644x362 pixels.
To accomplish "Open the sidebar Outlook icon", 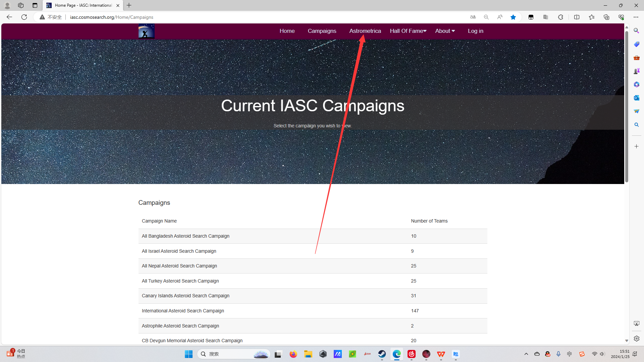I will pos(636,98).
